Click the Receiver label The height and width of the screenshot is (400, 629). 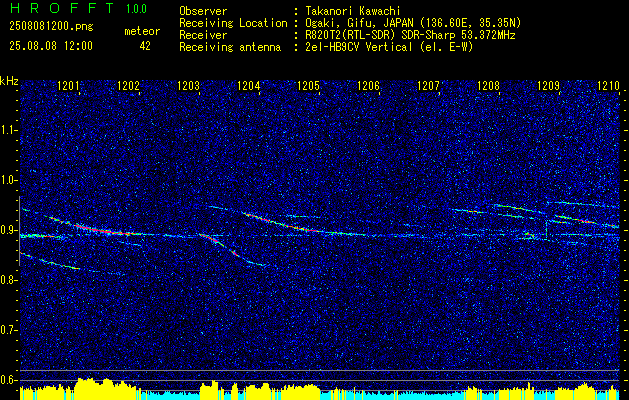click(x=203, y=35)
